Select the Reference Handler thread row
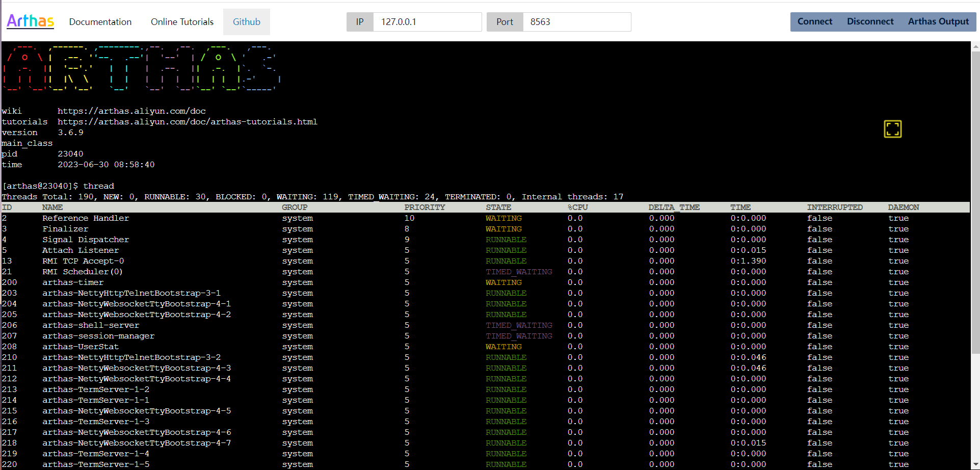980x470 pixels. (86, 218)
